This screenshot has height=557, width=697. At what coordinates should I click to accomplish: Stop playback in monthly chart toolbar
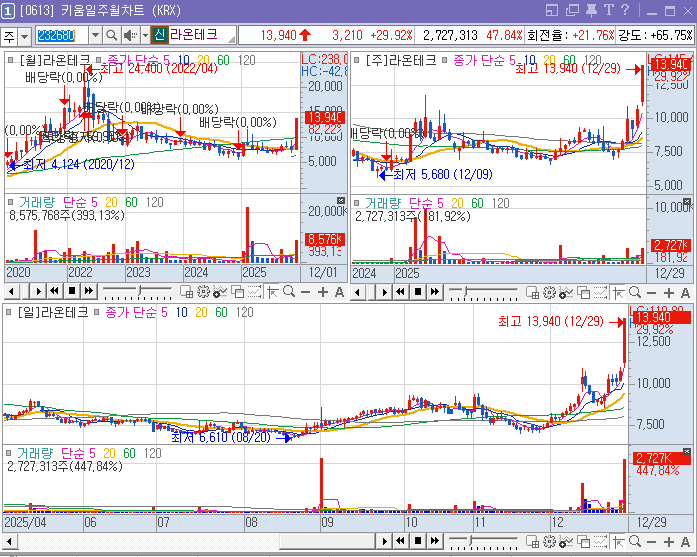coord(72,292)
